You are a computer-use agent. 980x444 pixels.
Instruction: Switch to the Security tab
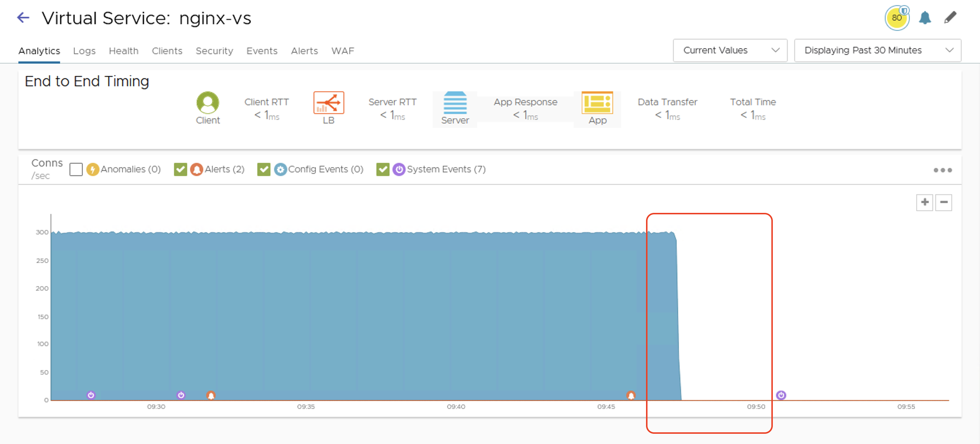tap(214, 50)
